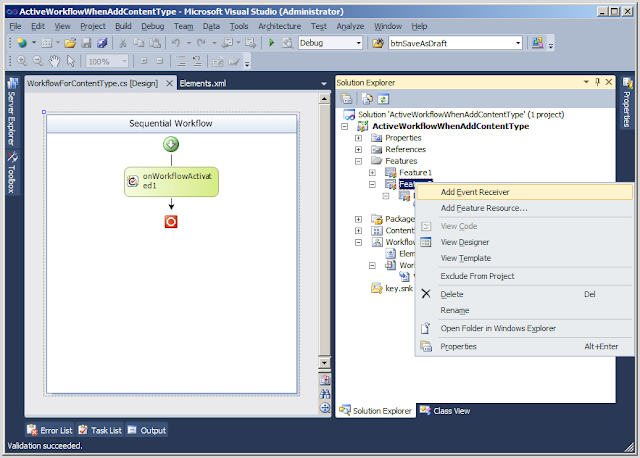Open the Properties side tab on right

tap(627, 103)
